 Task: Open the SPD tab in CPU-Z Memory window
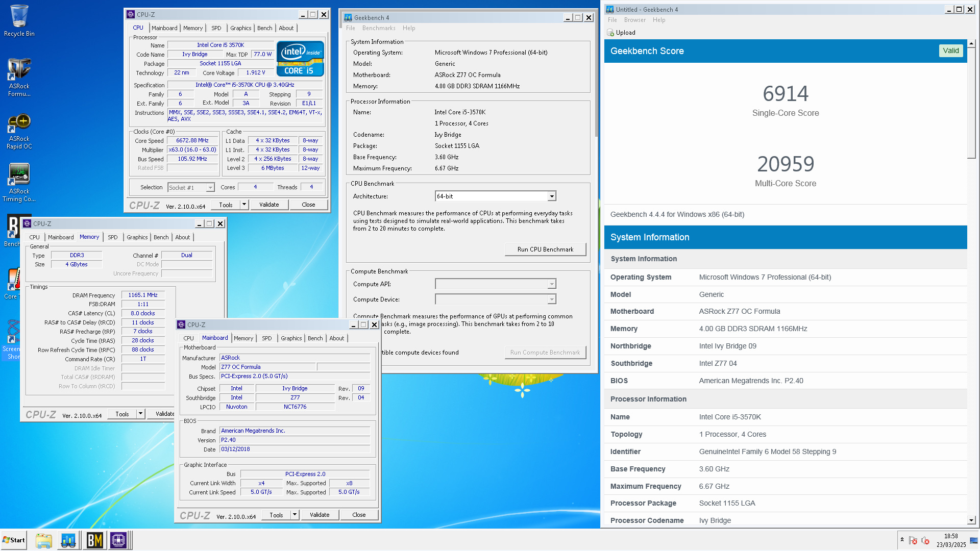(x=112, y=237)
